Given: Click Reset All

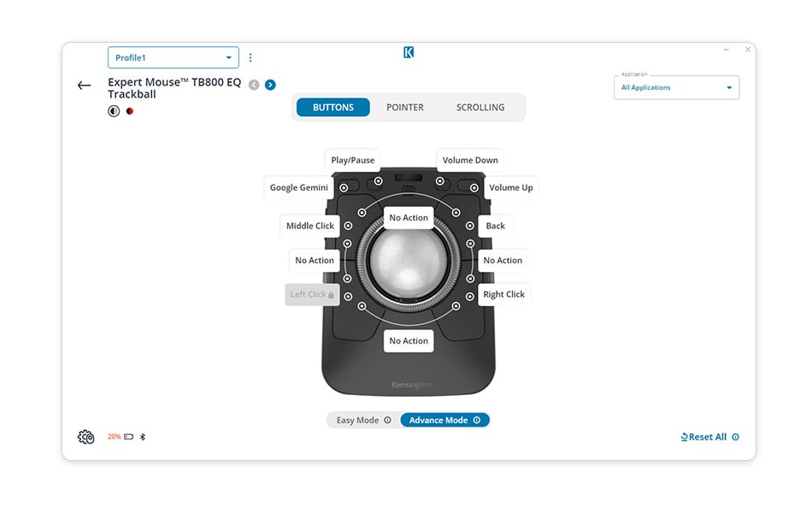Looking at the screenshot, I should coord(703,437).
